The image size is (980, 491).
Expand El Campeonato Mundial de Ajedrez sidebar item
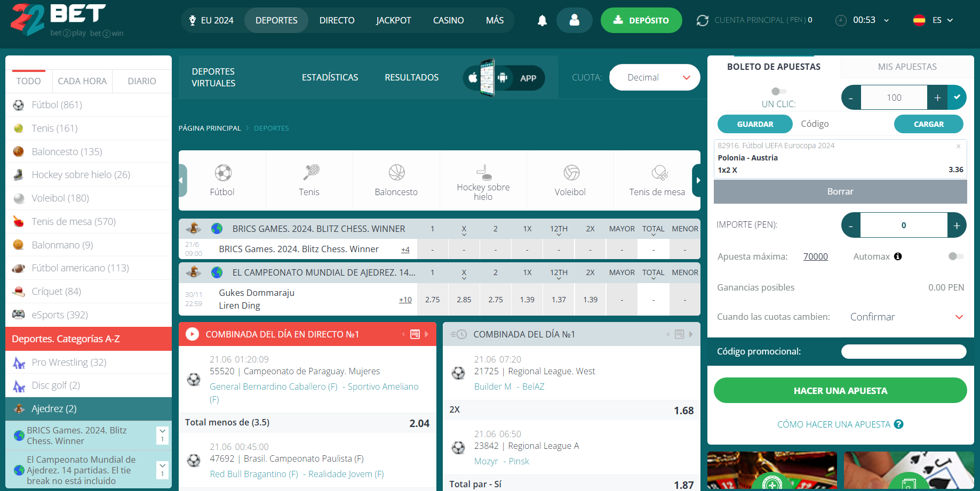click(x=163, y=470)
